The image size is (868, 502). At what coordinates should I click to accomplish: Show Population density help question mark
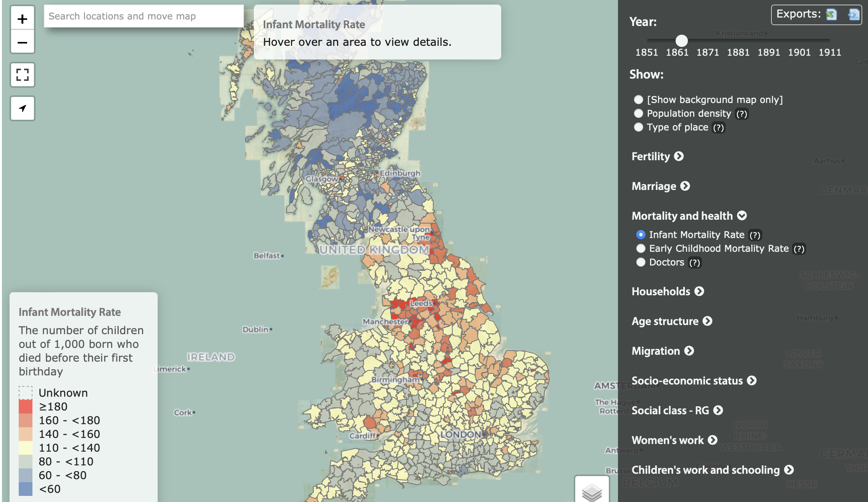[x=742, y=114]
